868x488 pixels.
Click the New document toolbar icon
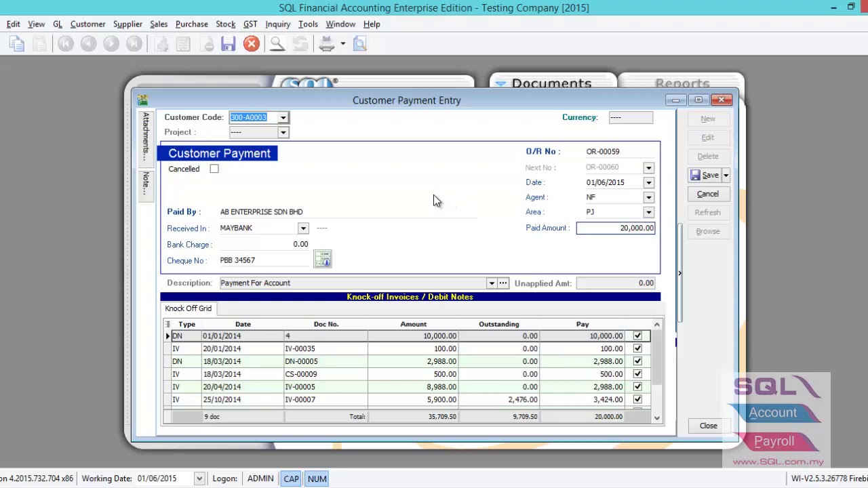pos(161,44)
